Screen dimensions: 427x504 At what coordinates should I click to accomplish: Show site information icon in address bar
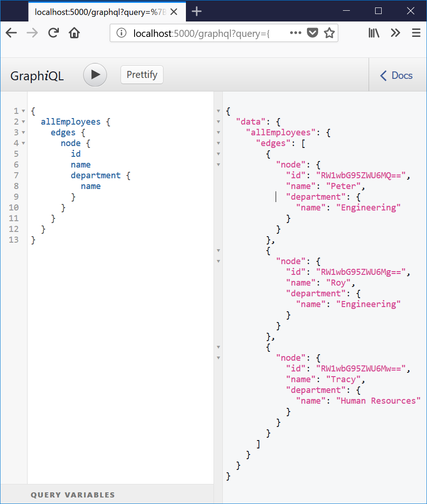(x=121, y=33)
